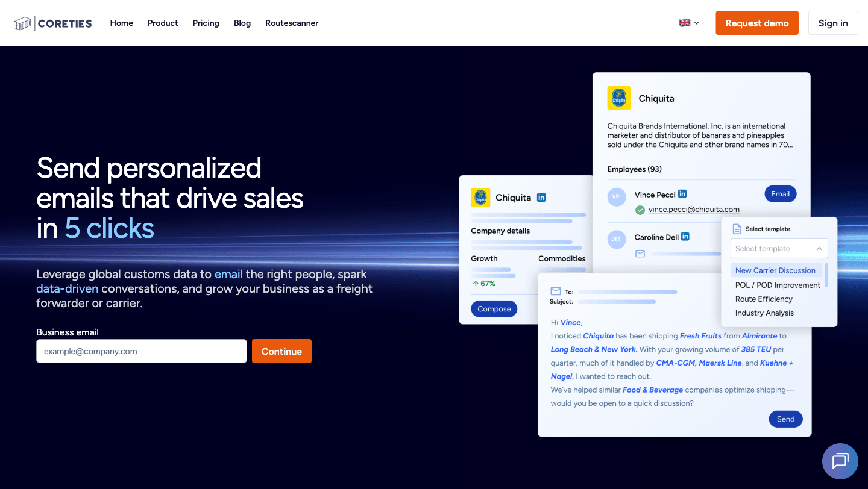Click the Growth label
868x489 pixels.
pyautogui.click(x=484, y=258)
